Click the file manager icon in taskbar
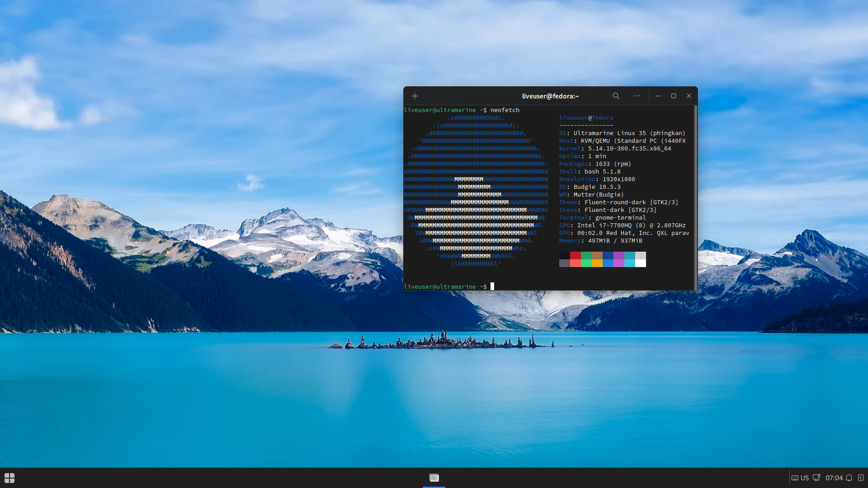The image size is (868, 488). pos(434,477)
